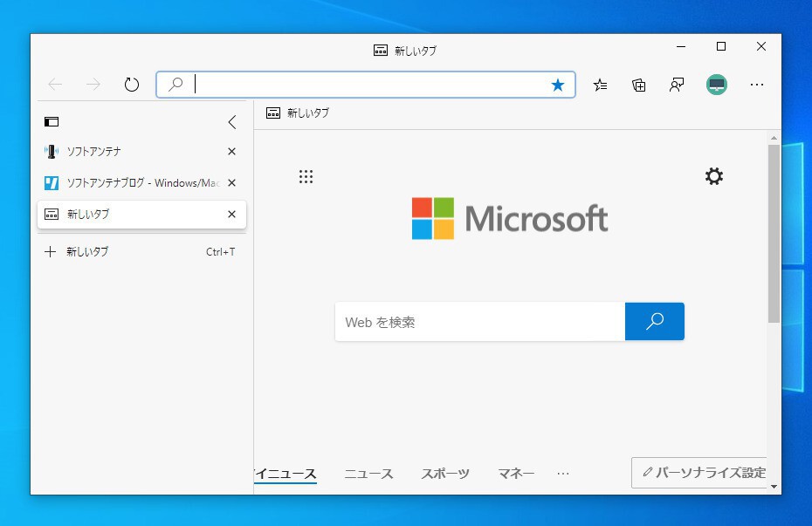Click the scrollbar down arrow
The height and width of the screenshot is (526, 812).
point(774,487)
